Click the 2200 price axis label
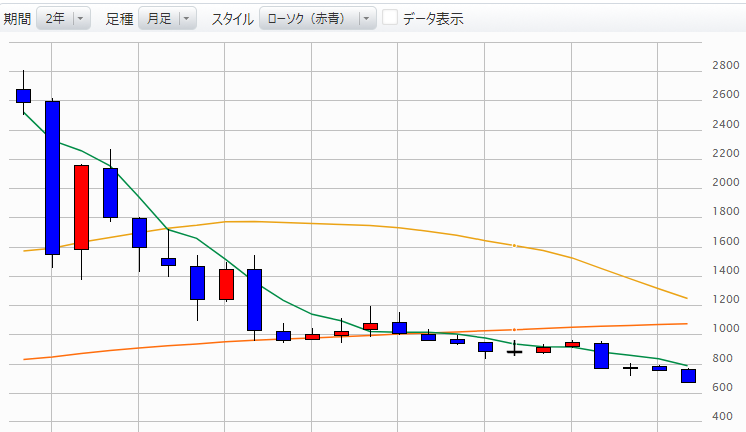The image size is (746, 432). click(x=726, y=153)
